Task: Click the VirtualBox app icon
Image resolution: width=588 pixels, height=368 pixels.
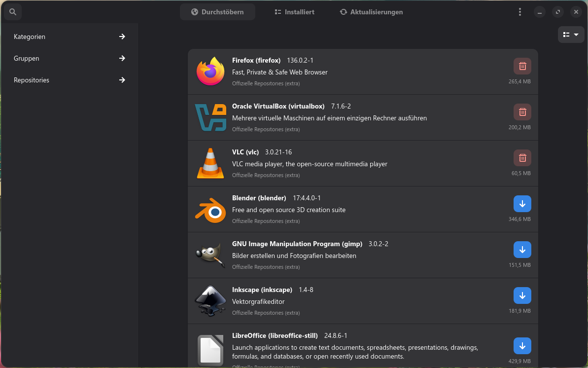Action: [x=210, y=117]
